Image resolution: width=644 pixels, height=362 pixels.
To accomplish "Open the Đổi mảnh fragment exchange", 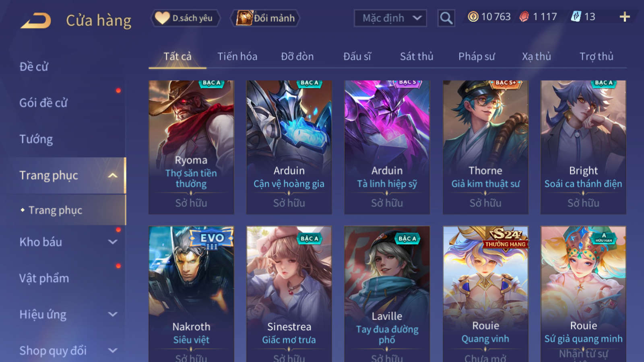I will click(x=265, y=18).
